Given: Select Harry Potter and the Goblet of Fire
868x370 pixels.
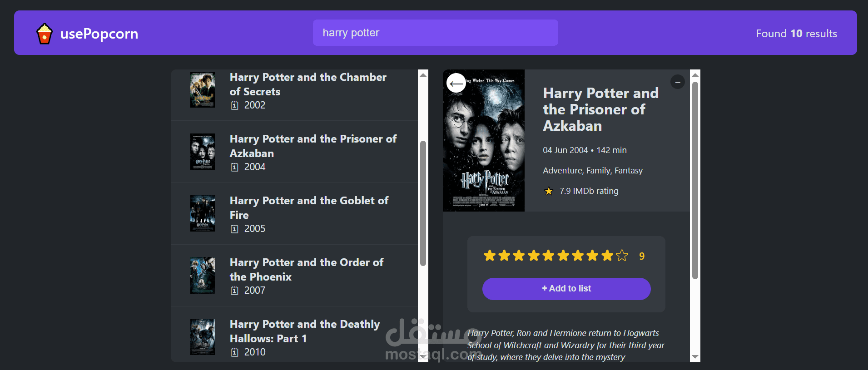Looking at the screenshot, I should tap(294, 214).
